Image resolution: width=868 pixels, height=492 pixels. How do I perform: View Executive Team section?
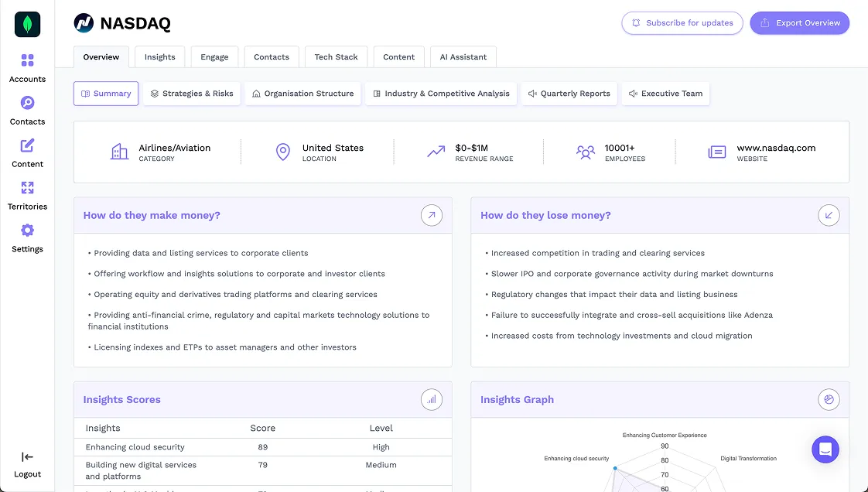tap(665, 94)
